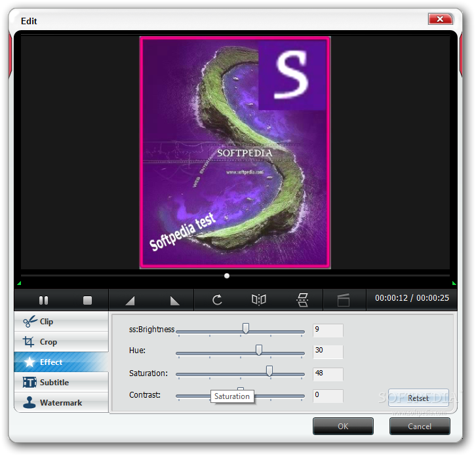Click the 00:00:12 / 00:00:25 time display
This screenshot has height=456, width=476.
pos(412,298)
